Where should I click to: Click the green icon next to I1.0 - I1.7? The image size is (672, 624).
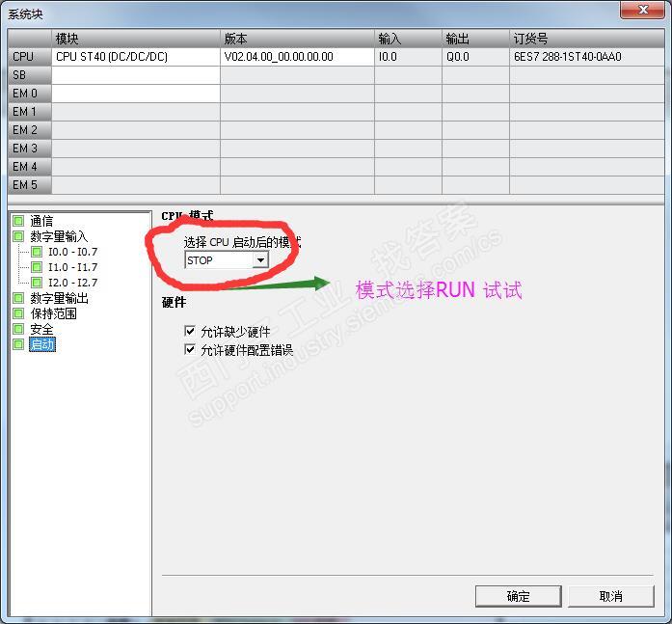pyautogui.click(x=37, y=267)
